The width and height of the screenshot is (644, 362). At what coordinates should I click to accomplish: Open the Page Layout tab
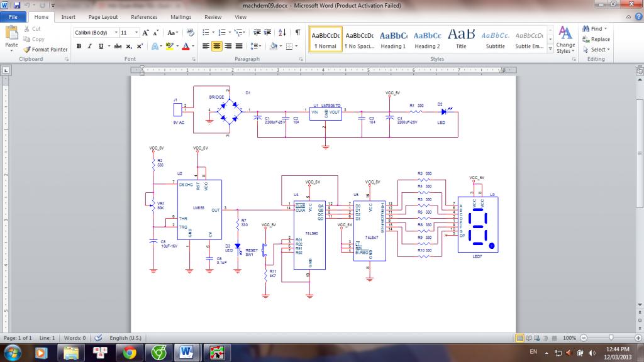pyautogui.click(x=103, y=17)
